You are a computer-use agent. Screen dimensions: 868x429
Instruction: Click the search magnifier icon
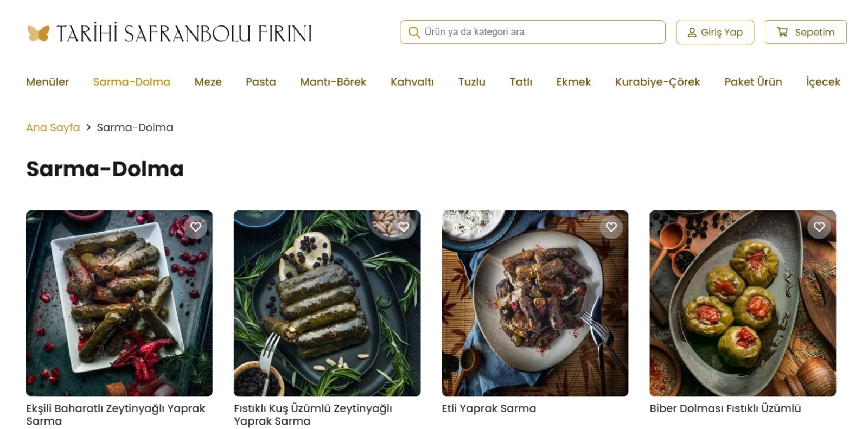pyautogui.click(x=414, y=33)
